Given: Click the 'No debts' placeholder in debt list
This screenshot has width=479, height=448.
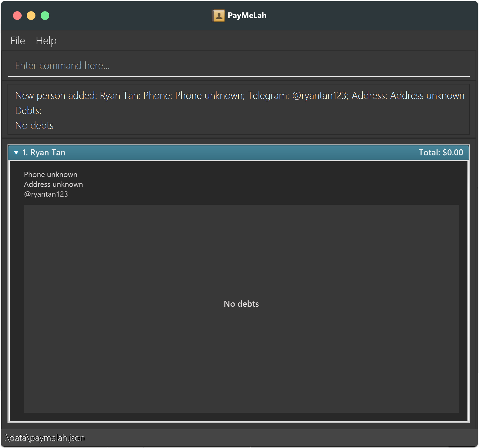Looking at the screenshot, I should [x=241, y=304].
